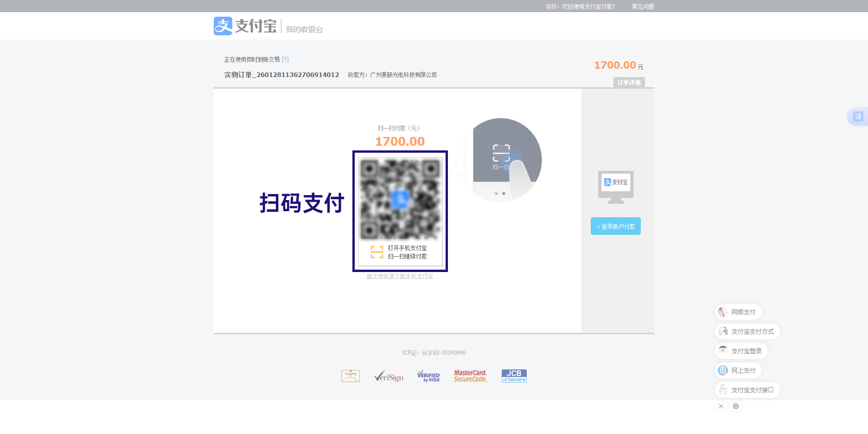Select the 网银支付 suggestion chip
The width and height of the screenshot is (868, 434).
coord(738,312)
